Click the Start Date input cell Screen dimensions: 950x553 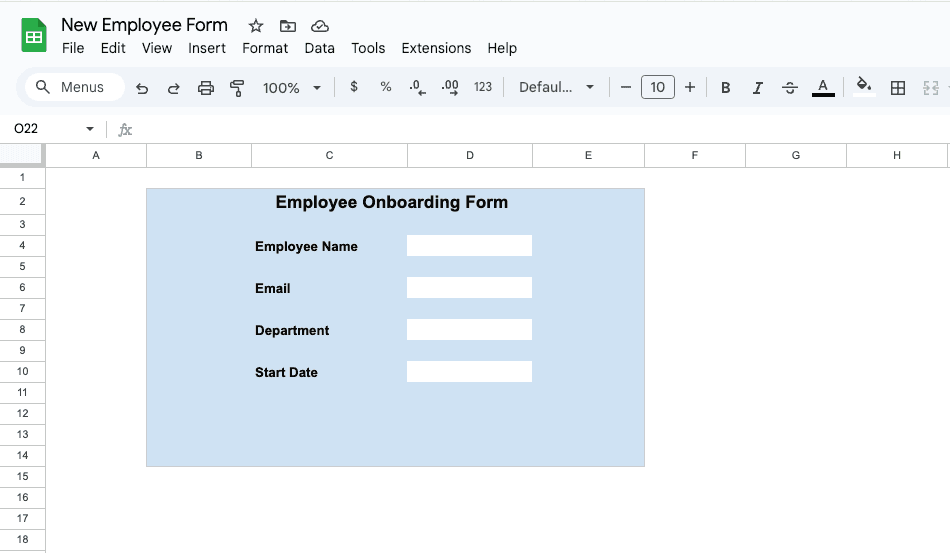pyautogui.click(x=470, y=372)
